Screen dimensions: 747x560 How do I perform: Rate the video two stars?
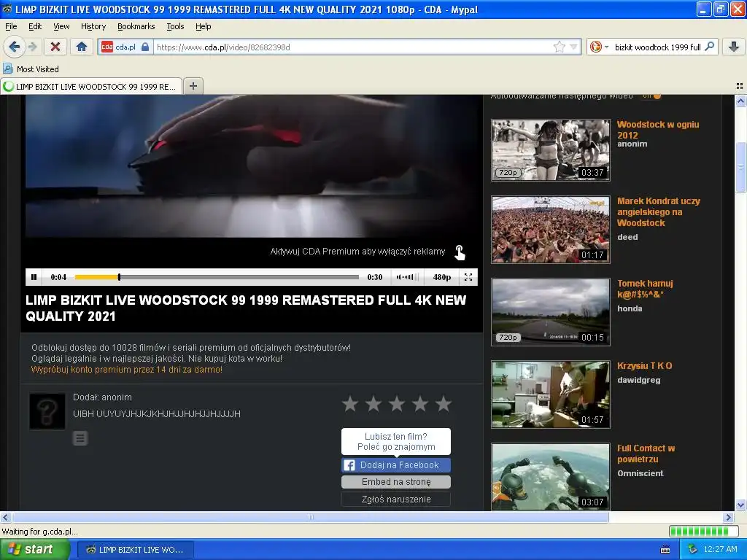pos(373,404)
